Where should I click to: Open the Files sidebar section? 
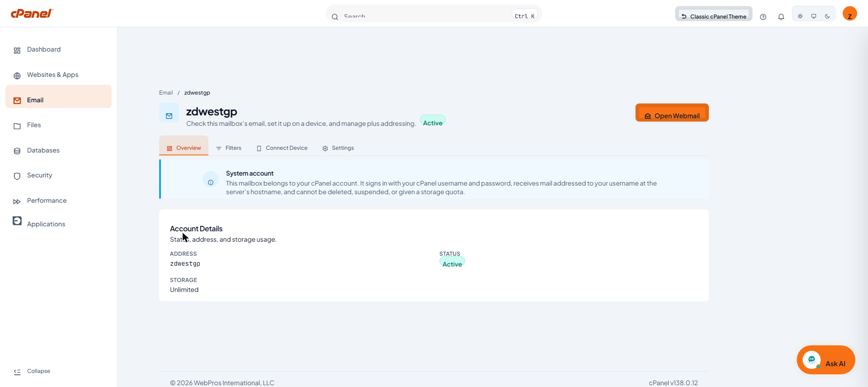[x=58, y=125]
